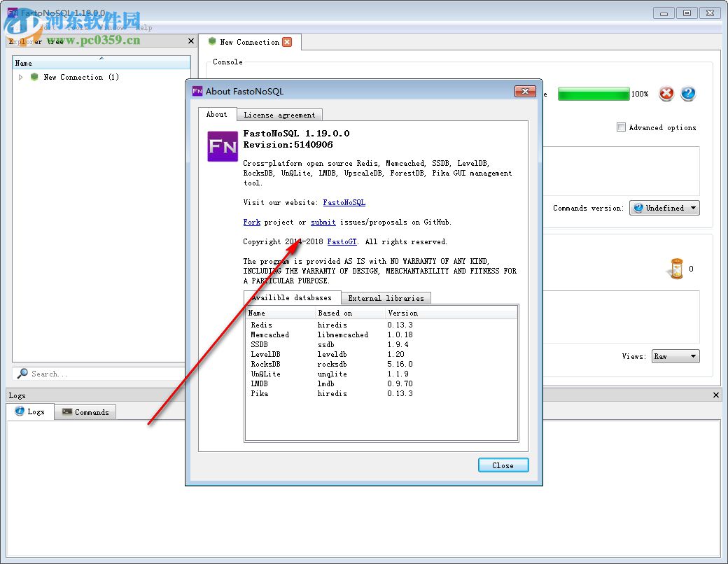The width and height of the screenshot is (728, 564).
Task: Click the New Connection (1) tree item
Action: 81,77
